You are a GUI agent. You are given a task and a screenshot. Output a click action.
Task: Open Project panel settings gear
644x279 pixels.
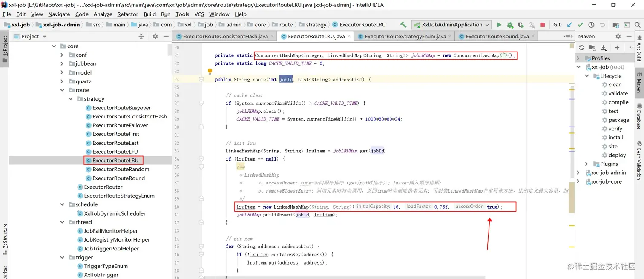click(x=155, y=36)
